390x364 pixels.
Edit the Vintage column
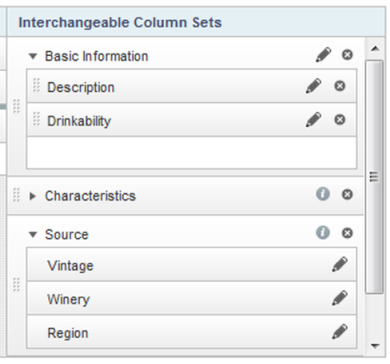(340, 264)
